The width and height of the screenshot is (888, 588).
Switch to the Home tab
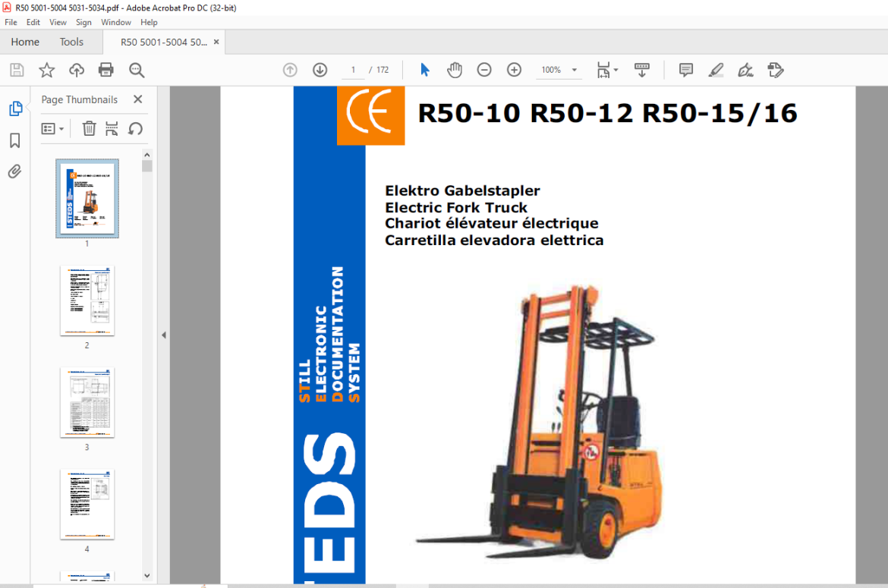click(25, 42)
